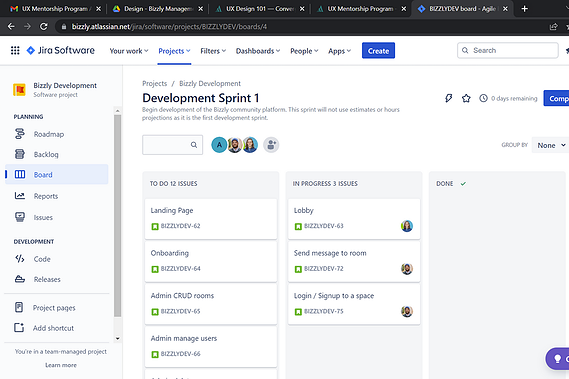Click the Complete sprint button
Screen dimensions: 569x379
click(556, 98)
